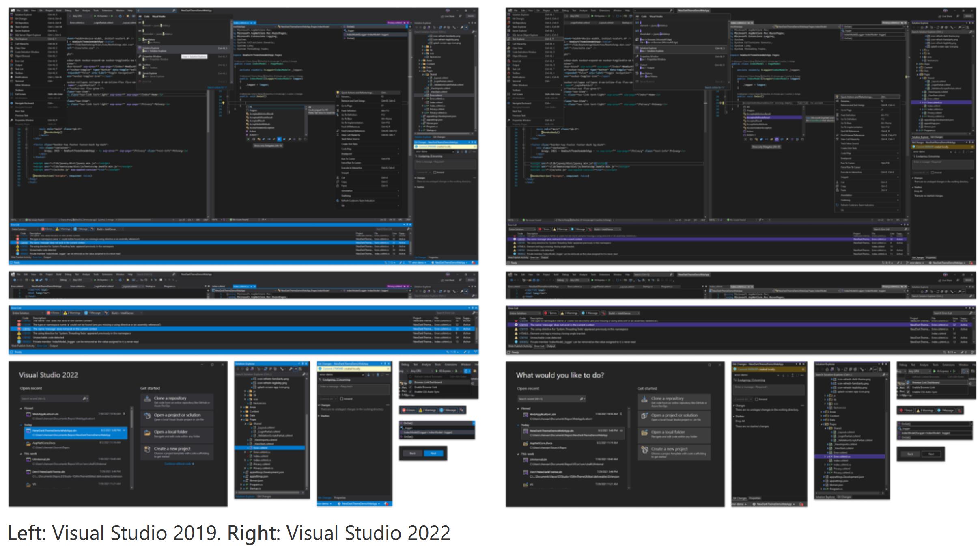Image resolution: width=980 pixels, height=551 pixels.
Task: Toggle Enable CSS Auto-Sync in VS 2019 dropdown snippet
Action: 439,392
